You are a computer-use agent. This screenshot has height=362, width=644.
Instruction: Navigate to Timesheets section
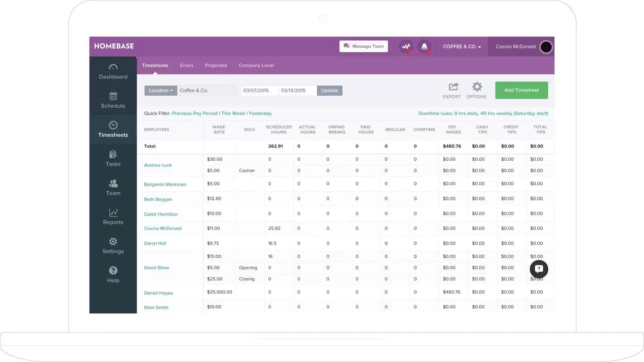(x=113, y=129)
